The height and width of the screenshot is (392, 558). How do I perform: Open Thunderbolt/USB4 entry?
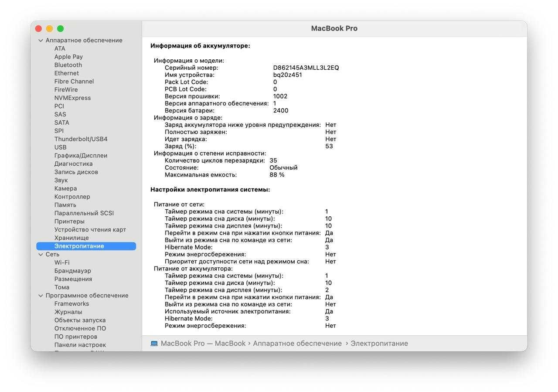81,139
